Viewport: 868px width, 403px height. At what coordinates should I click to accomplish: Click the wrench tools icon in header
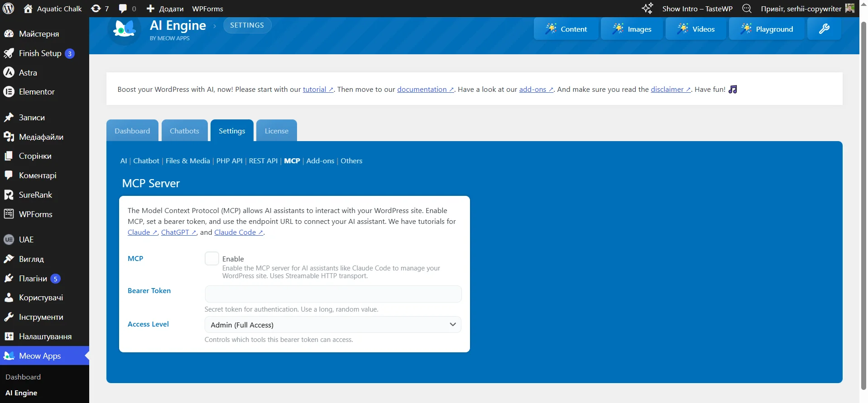click(824, 29)
